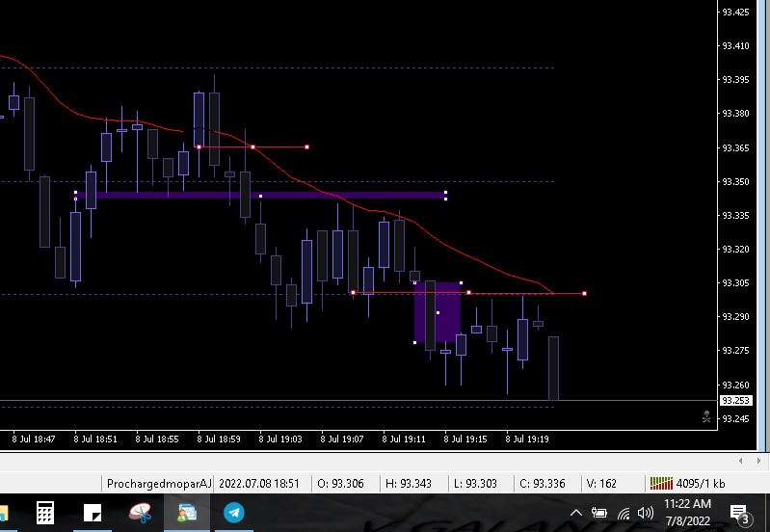Click the connection bars icon in status bar

(x=661, y=484)
